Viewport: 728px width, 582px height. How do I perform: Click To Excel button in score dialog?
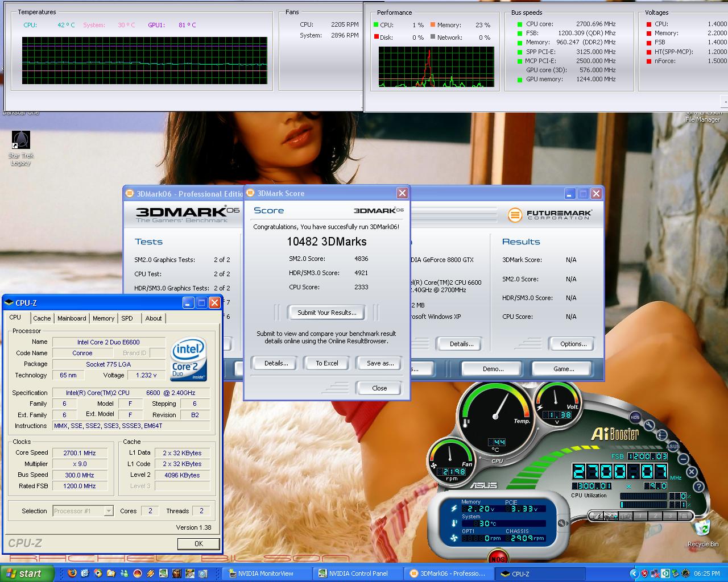[x=326, y=363]
